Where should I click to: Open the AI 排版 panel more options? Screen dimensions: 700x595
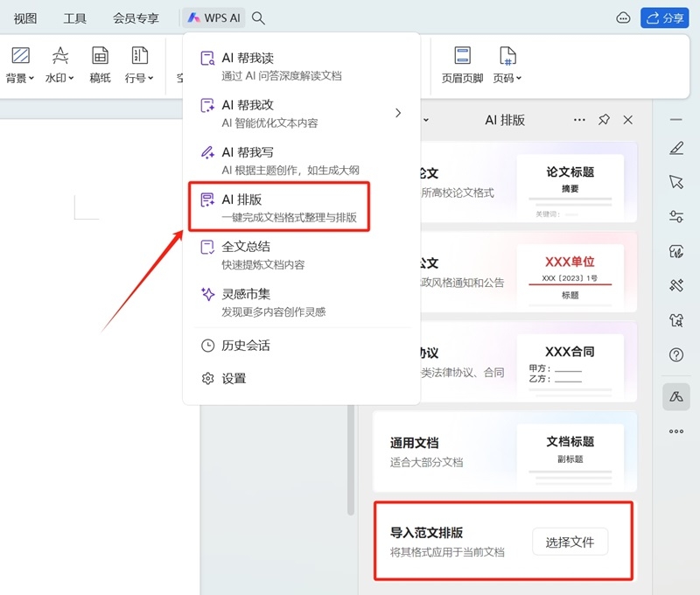pos(579,120)
